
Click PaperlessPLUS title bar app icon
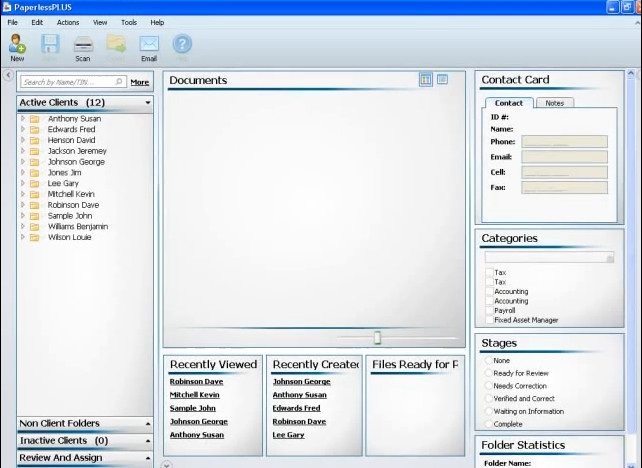[7, 7]
